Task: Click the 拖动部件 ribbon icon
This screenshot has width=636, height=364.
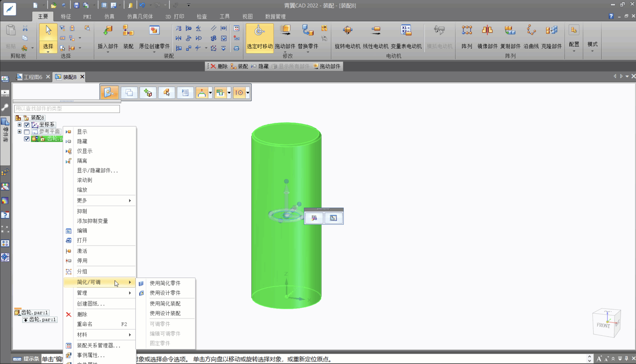Action: tap(285, 30)
